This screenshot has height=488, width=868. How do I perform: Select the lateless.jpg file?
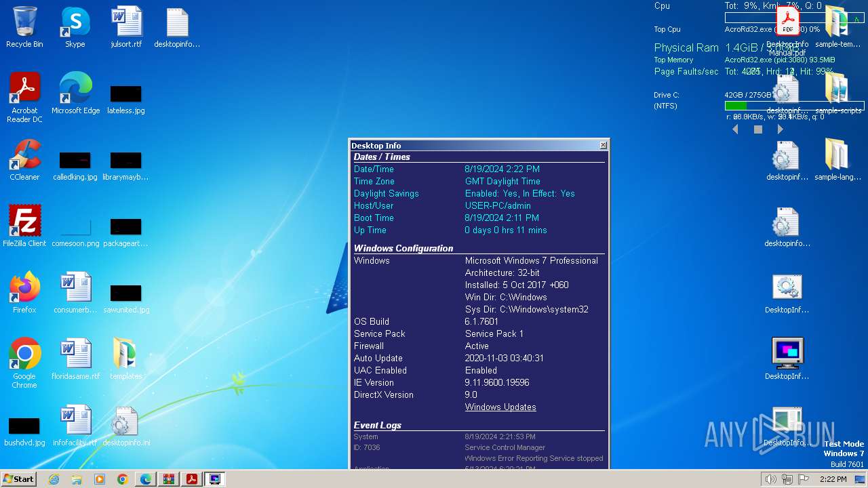[126, 98]
